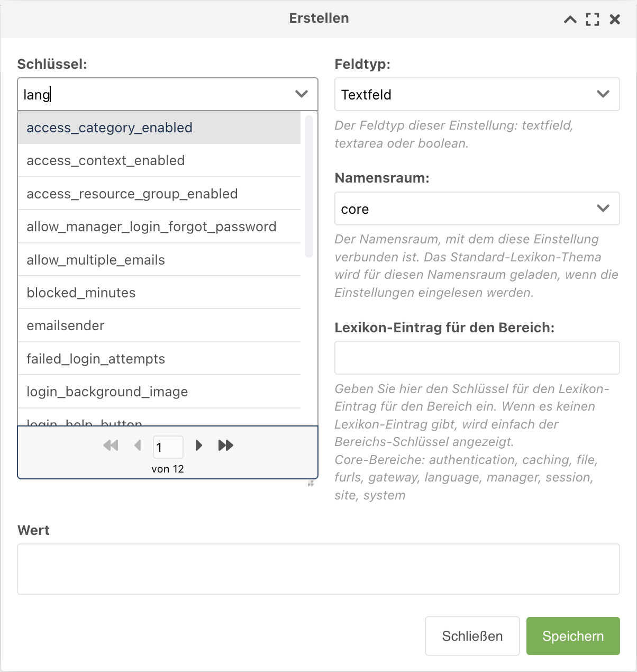Select access_category_enabled from the list
The height and width of the screenshot is (672, 637).
159,128
